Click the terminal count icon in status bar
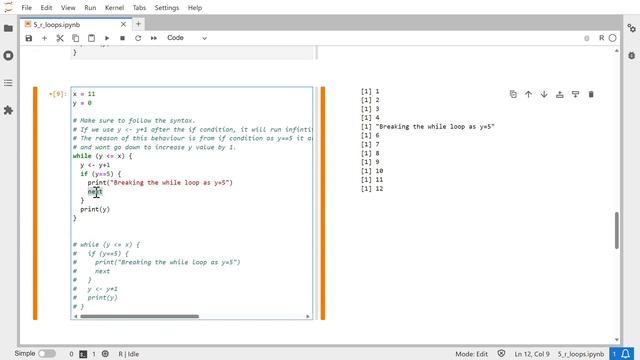 click(x=83, y=354)
